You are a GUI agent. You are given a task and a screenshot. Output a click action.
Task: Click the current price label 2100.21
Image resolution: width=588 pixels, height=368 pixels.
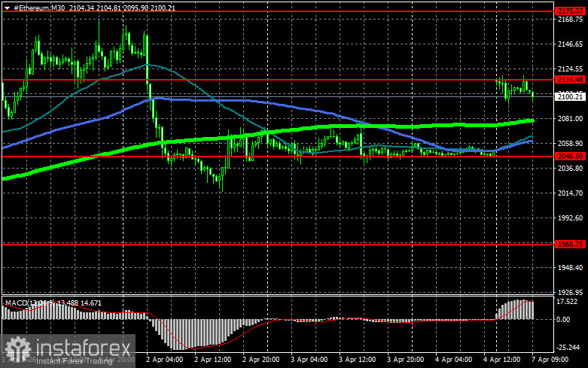571,96
